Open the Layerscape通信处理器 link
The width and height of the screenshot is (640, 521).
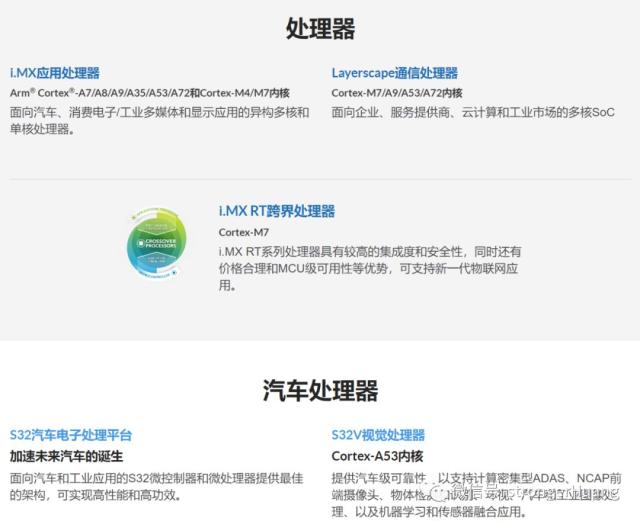click(x=394, y=73)
